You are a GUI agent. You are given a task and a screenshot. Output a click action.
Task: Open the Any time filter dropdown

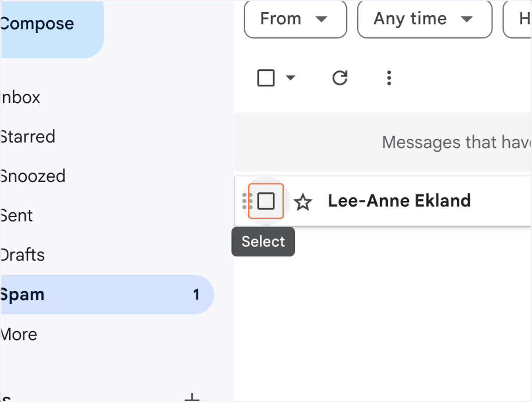click(x=425, y=19)
